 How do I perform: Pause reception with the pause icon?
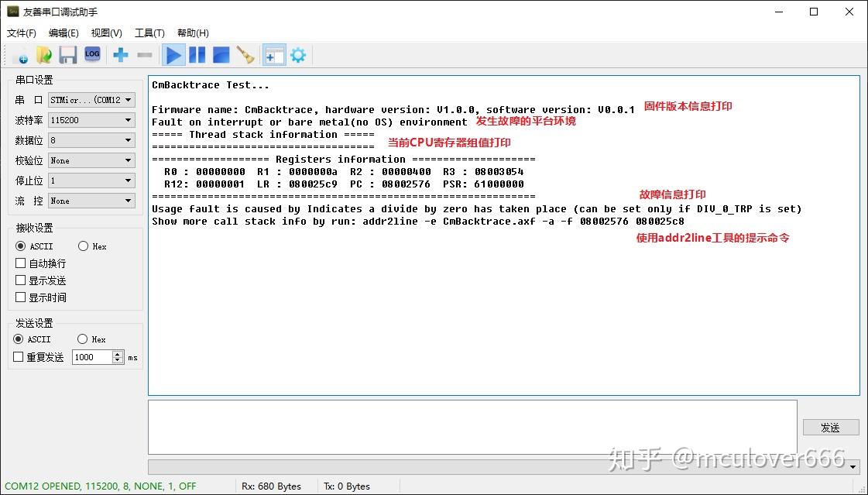tap(197, 55)
